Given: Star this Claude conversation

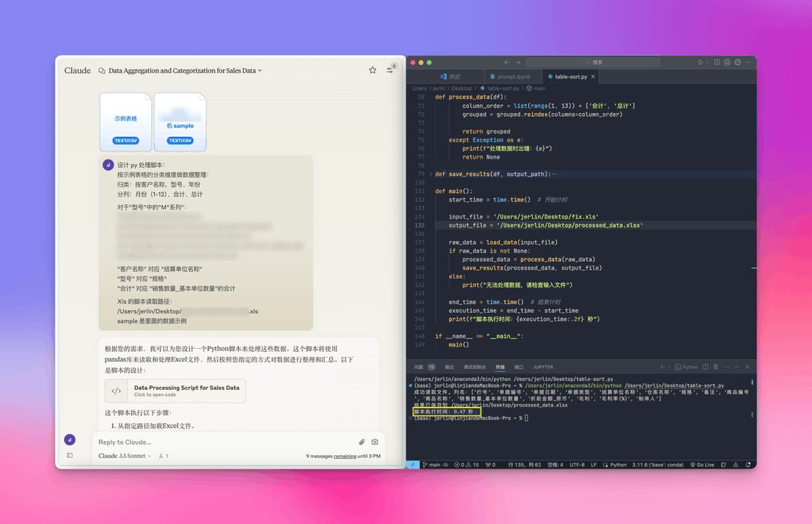Looking at the screenshot, I should point(373,70).
